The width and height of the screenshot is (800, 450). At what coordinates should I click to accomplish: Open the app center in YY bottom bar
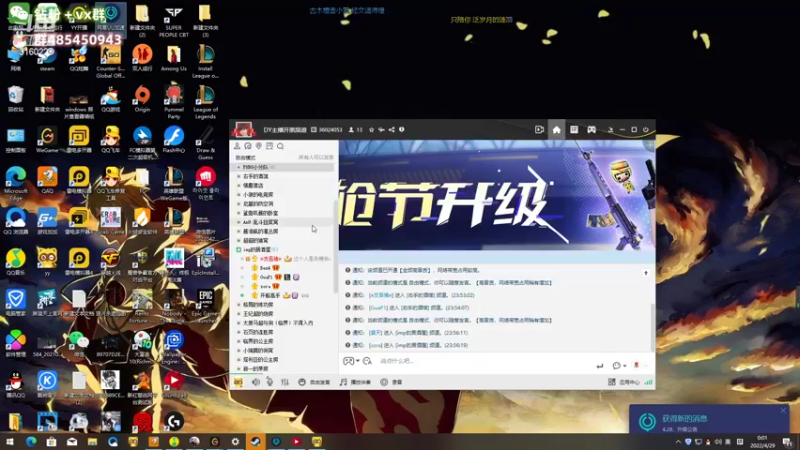tap(624, 382)
